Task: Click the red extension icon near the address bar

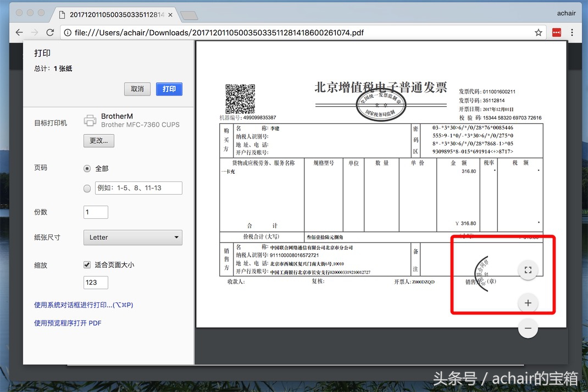Action: coord(556,32)
